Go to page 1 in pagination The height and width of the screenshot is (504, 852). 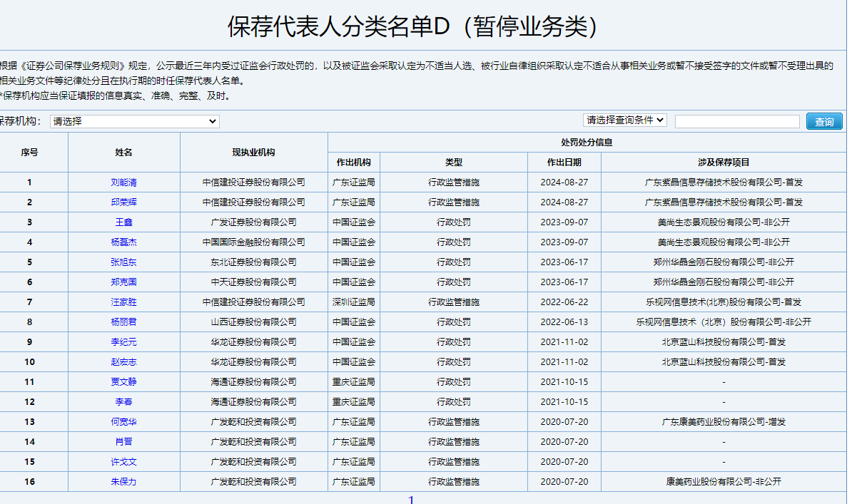point(411,500)
